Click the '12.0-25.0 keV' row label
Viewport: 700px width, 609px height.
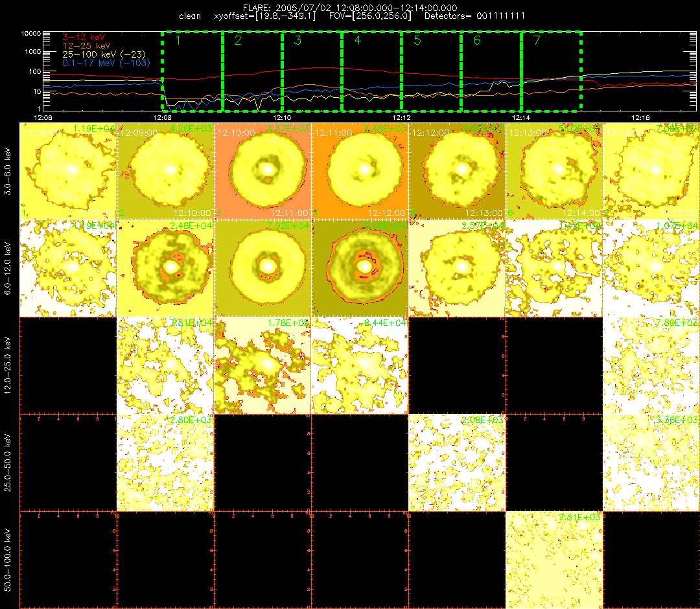8,365
